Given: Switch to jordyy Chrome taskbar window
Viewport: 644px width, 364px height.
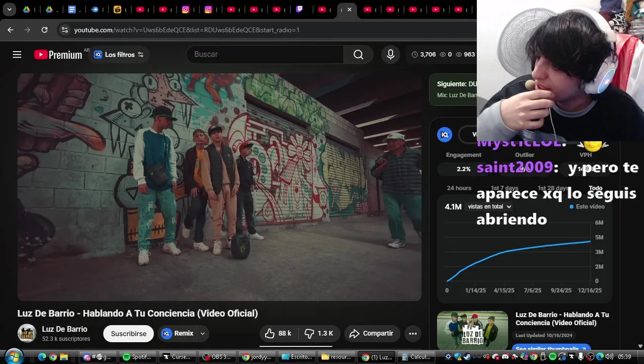Looking at the screenshot, I should click(x=257, y=357).
